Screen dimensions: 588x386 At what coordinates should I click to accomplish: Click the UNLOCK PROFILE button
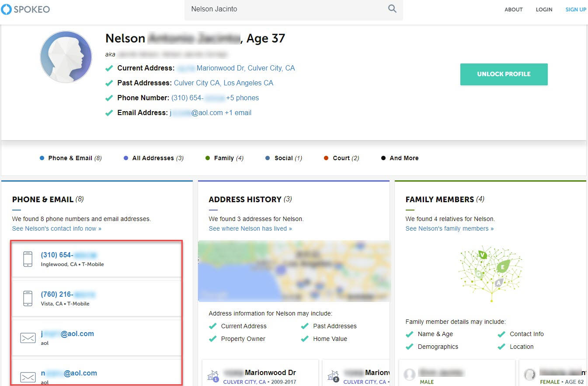(x=504, y=74)
